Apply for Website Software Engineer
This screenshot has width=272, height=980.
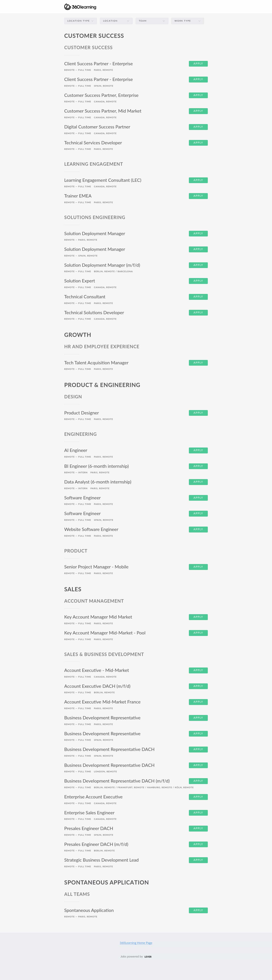pos(198,530)
